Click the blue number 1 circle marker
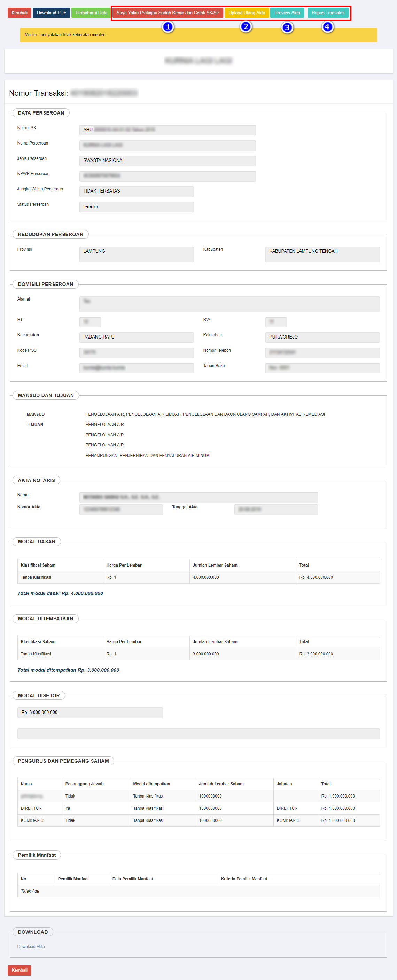This screenshot has width=397, height=980. (x=168, y=28)
